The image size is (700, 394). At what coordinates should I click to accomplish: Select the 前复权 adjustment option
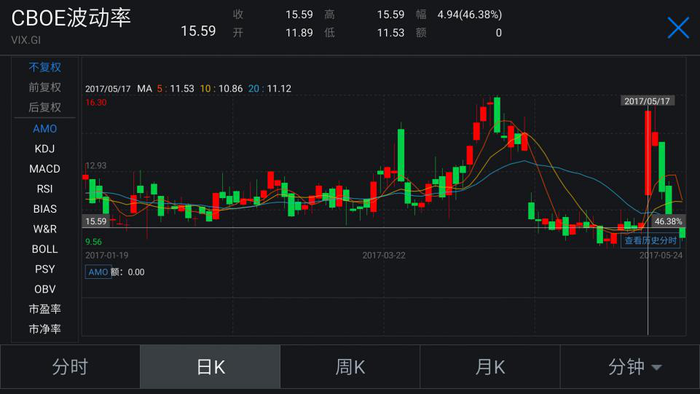click(45, 87)
